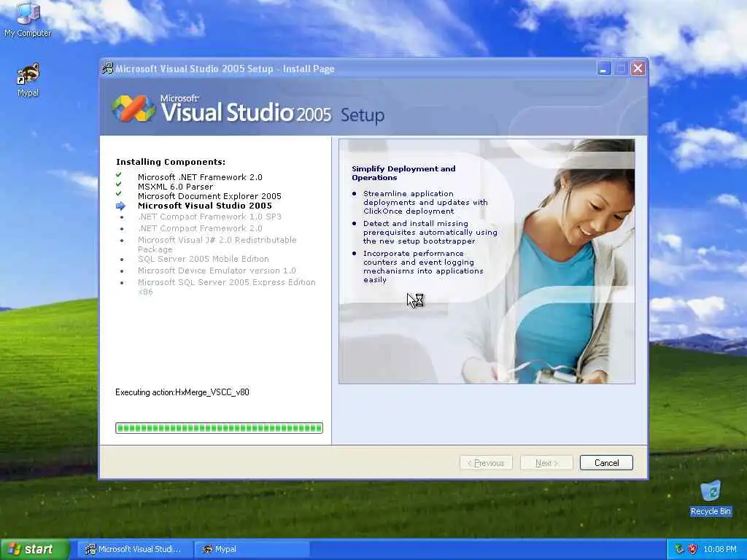Click 'SQL Server 2005 Mobile Edition' entry

point(204,259)
